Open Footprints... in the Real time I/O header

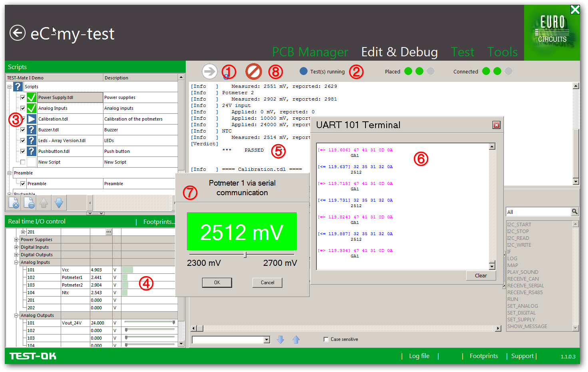[x=159, y=222]
